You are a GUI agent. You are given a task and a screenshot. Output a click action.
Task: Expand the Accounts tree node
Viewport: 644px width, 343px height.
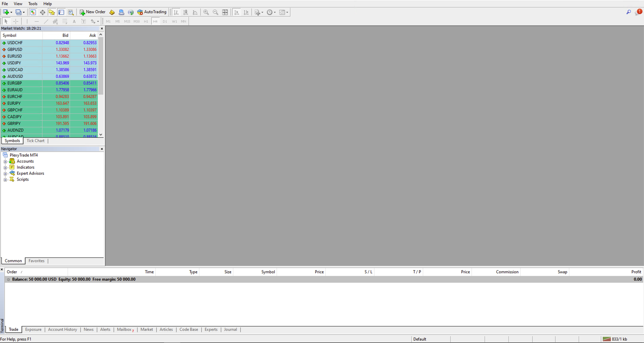pos(5,162)
